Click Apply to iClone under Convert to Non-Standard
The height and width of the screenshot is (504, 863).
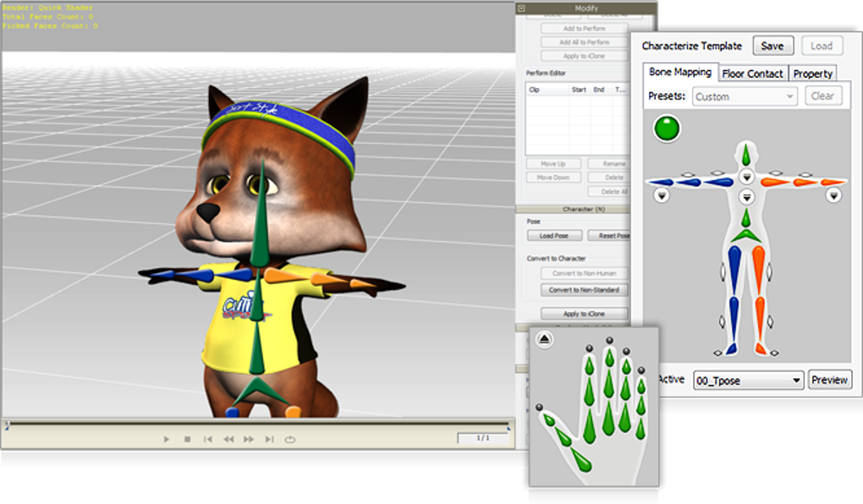tap(584, 314)
